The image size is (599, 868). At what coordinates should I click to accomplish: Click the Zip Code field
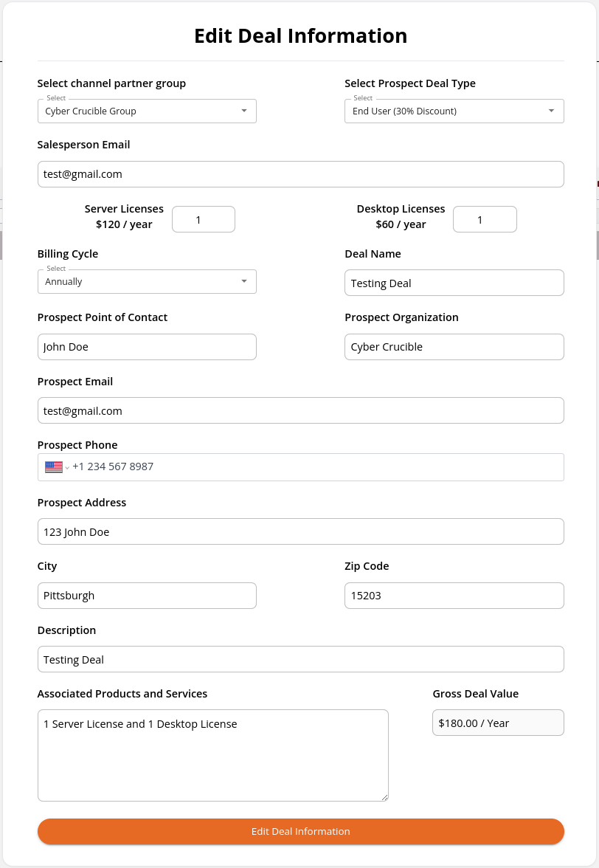pyautogui.click(x=454, y=596)
